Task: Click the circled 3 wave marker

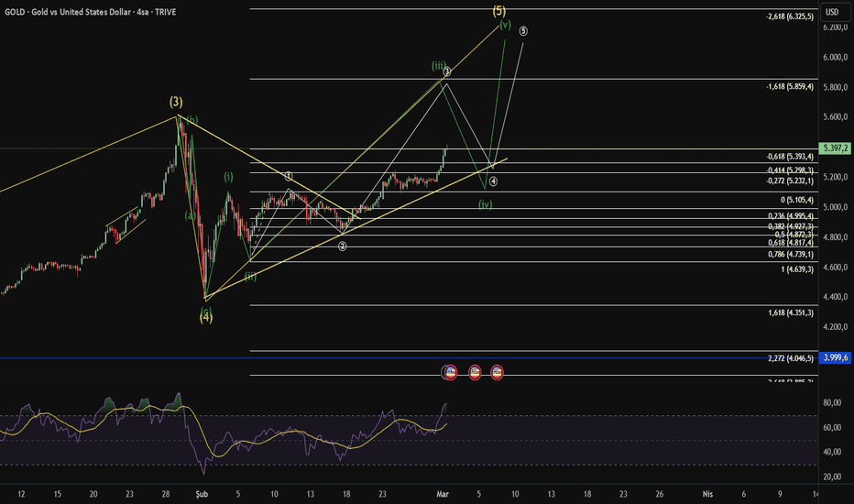Action: point(447,71)
